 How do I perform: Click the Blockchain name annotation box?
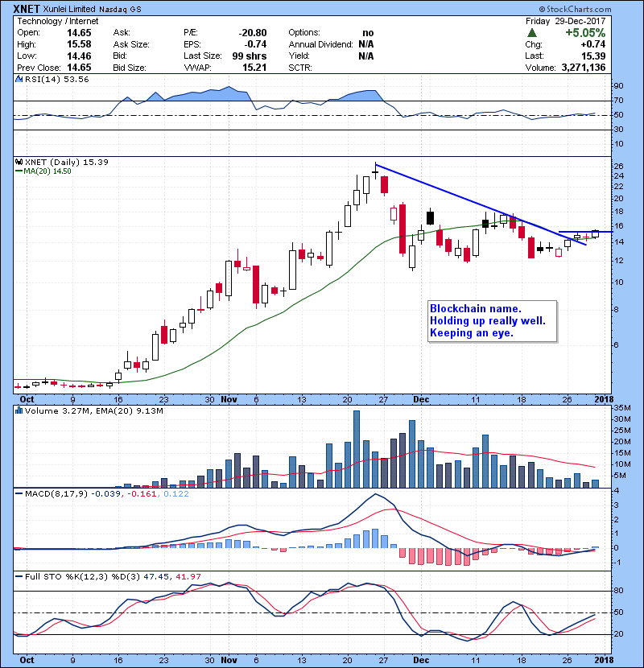pos(493,321)
